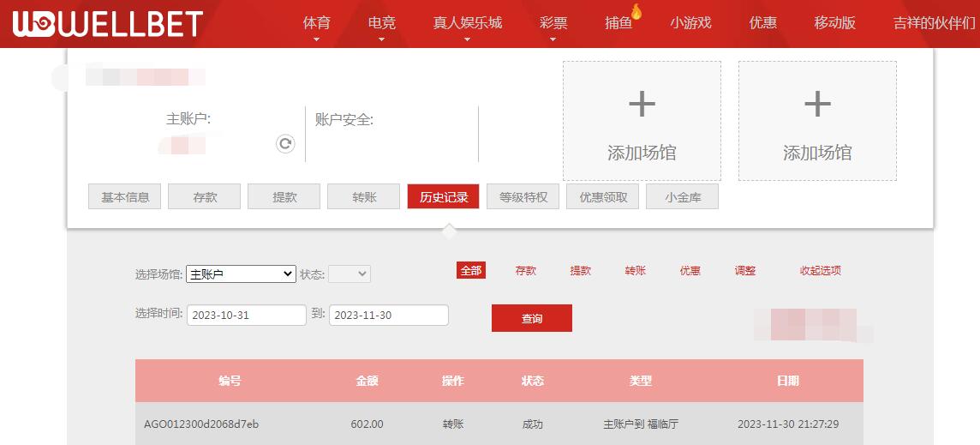Switch to the 转账 account tab
This screenshot has height=445, width=980.
(x=364, y=197)
